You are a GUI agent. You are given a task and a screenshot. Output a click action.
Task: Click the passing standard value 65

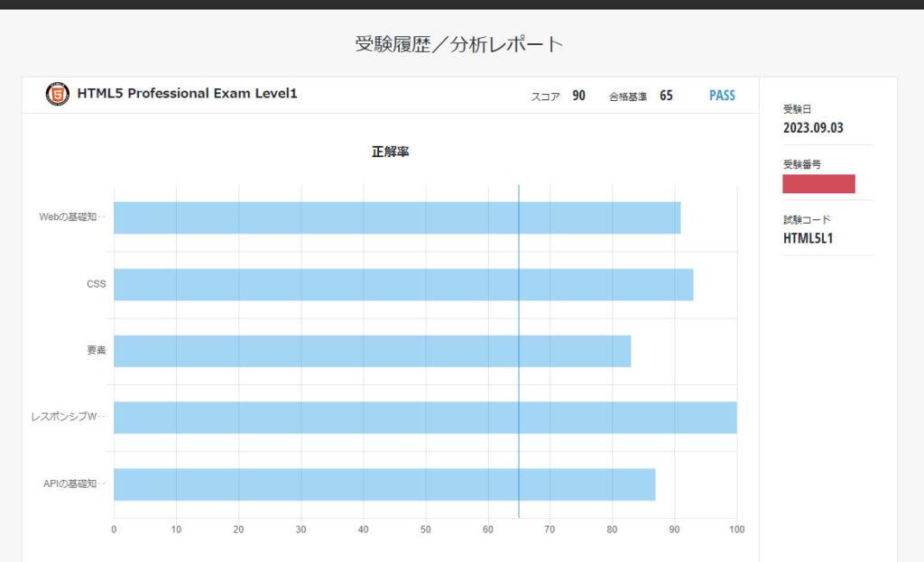666,96
